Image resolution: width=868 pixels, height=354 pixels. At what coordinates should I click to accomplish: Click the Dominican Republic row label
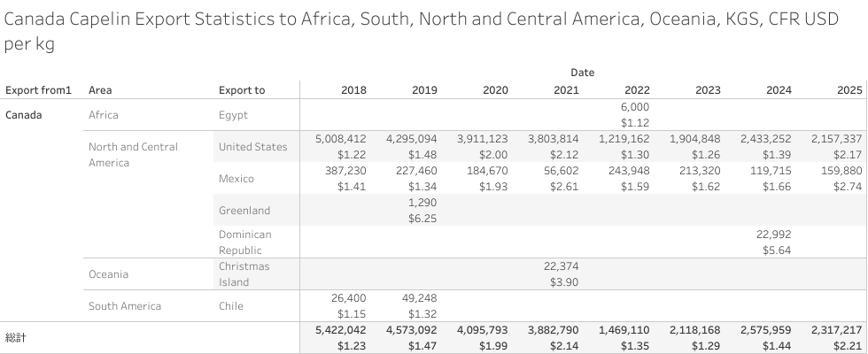pos(245,242)
